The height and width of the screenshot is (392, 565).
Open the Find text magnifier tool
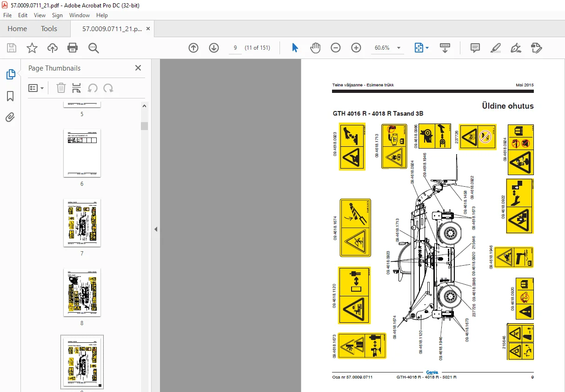[93, 48]
